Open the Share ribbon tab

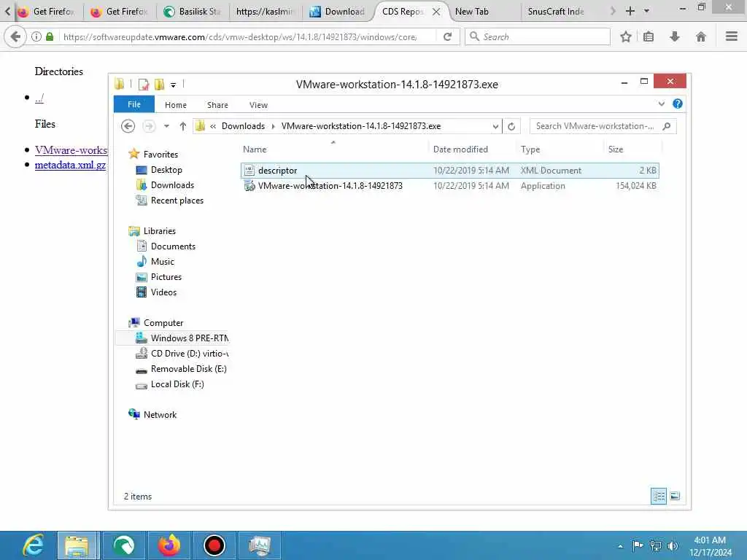tap(217, 105)
